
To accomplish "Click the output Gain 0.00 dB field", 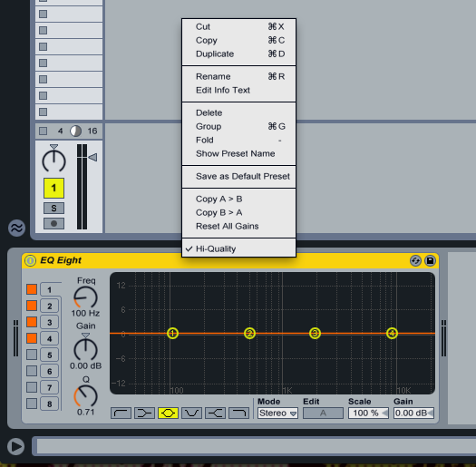I will point(413,413).
